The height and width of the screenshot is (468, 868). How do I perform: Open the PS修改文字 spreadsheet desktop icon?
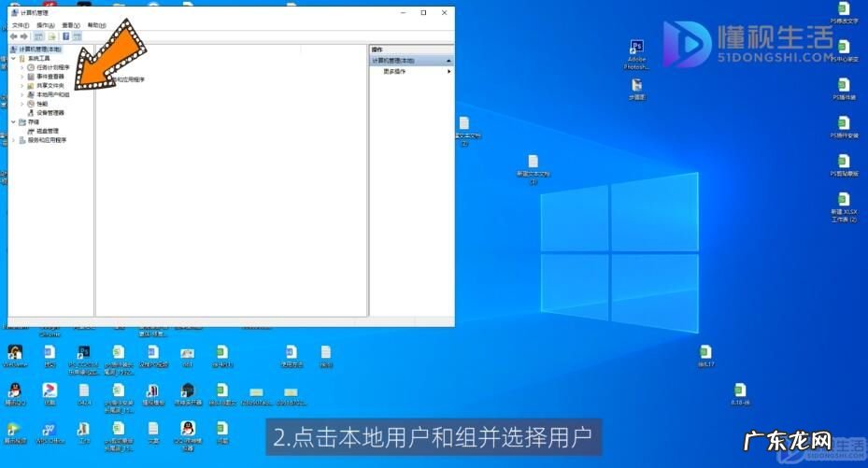tap(844, 12)
